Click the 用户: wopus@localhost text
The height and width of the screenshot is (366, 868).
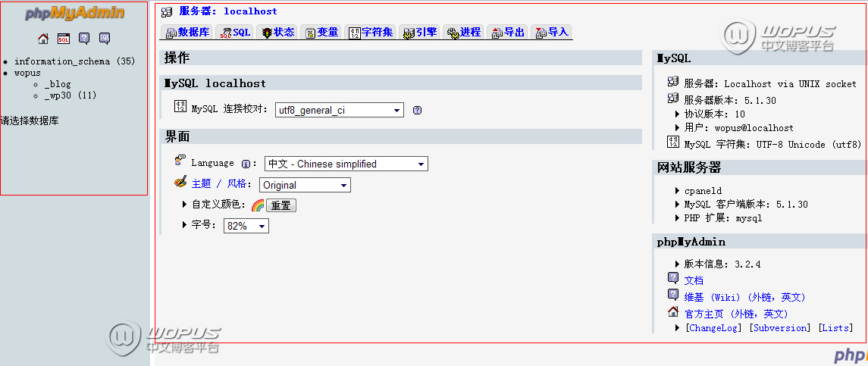click(739, 128)
